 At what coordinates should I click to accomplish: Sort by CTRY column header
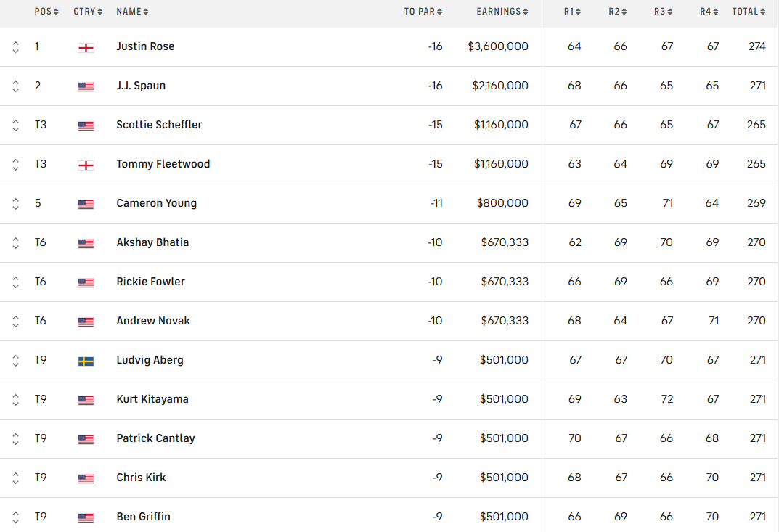click(88, 12)
